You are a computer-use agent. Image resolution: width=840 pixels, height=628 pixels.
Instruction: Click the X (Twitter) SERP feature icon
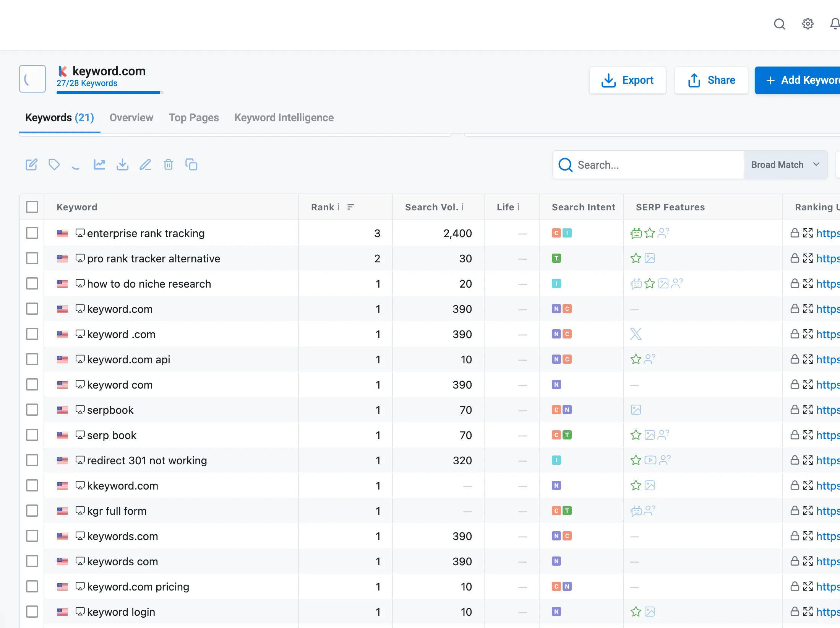pos(636,334)
